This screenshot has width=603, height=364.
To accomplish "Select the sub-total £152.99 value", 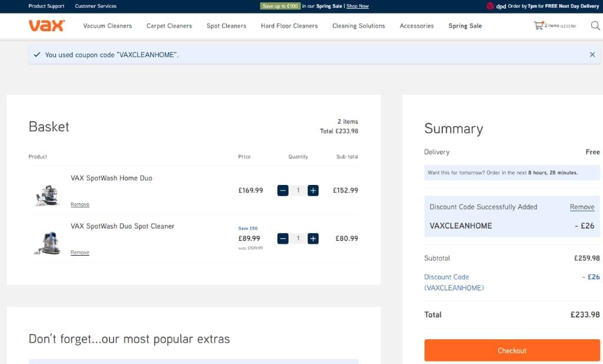I will 345,190.
